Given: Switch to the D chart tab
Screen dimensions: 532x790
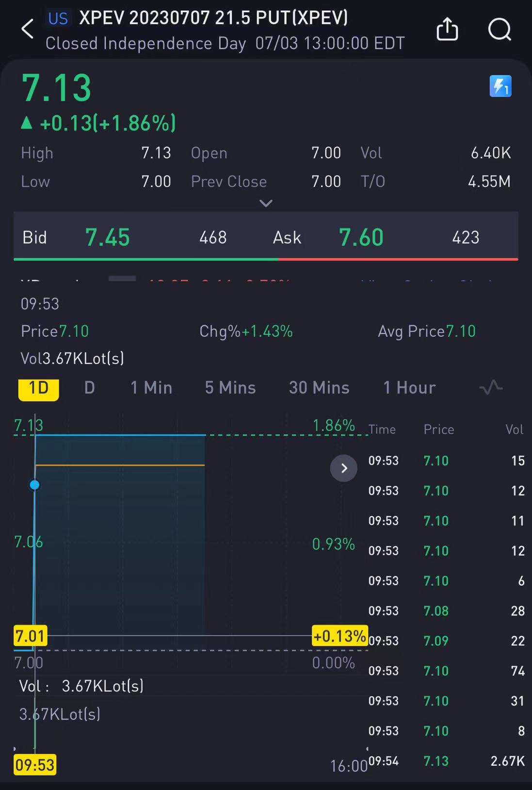Looking at the screenshot, I should (x=89, y=388).
